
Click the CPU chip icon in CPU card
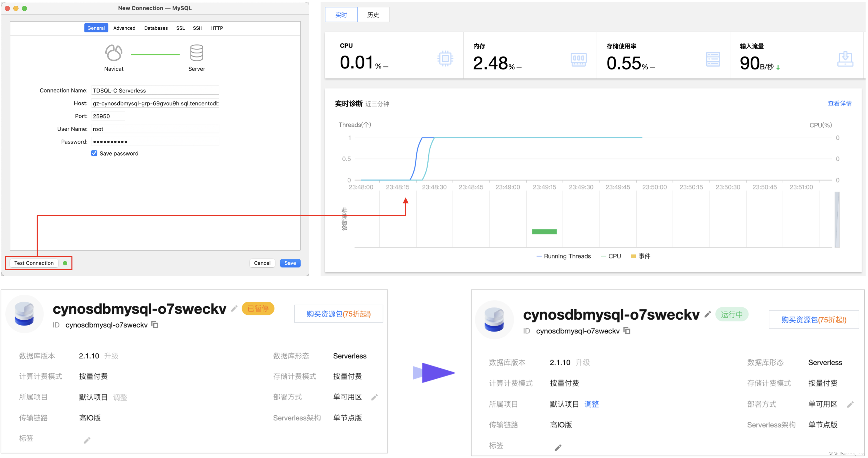pos(445,59)
